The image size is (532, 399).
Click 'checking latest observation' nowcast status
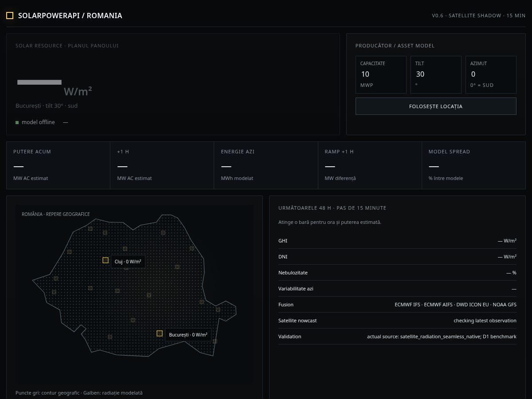pyautogui.click(x=485, y=321)
